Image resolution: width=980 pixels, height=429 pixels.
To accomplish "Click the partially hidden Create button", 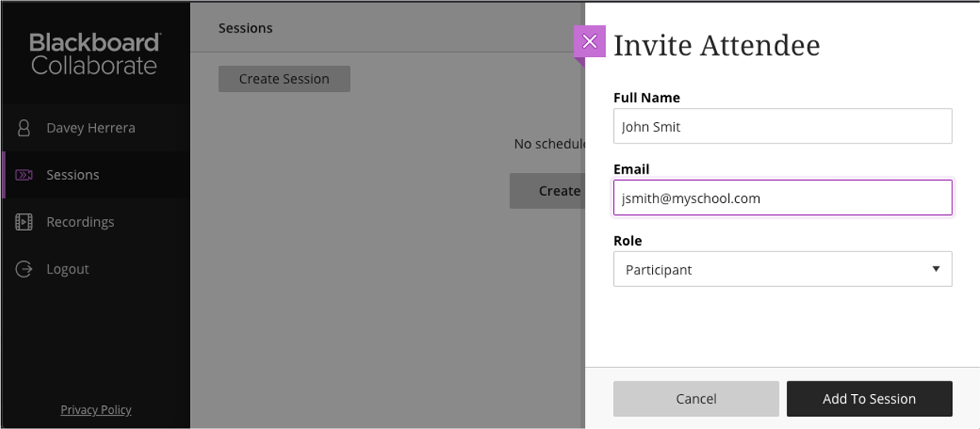I will [x=547, y=191].
